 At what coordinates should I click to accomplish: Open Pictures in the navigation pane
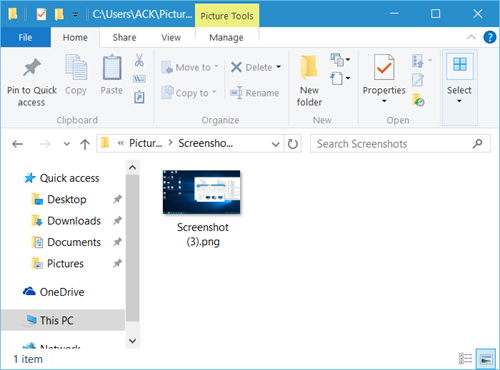tap(57, 263)
